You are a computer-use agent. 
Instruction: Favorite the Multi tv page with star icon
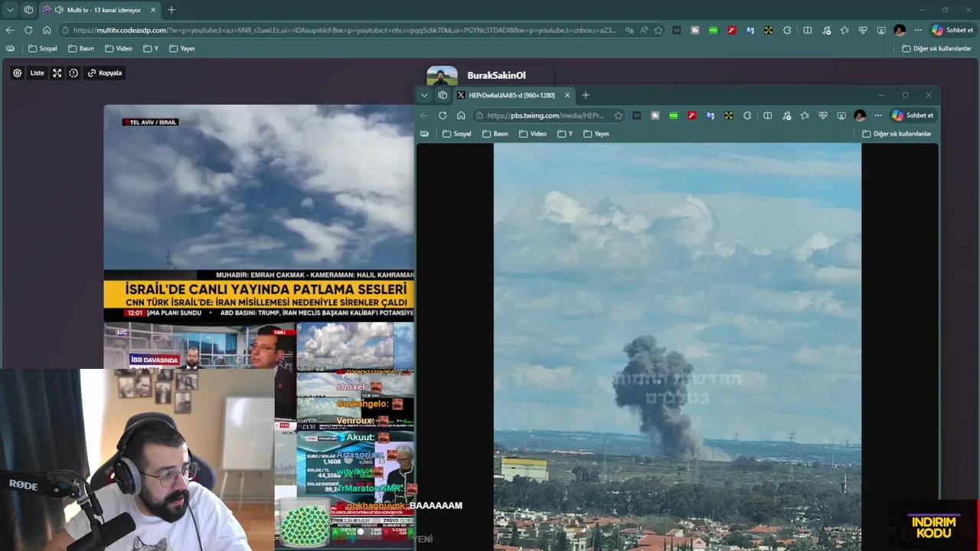click(x=658, y=30)
